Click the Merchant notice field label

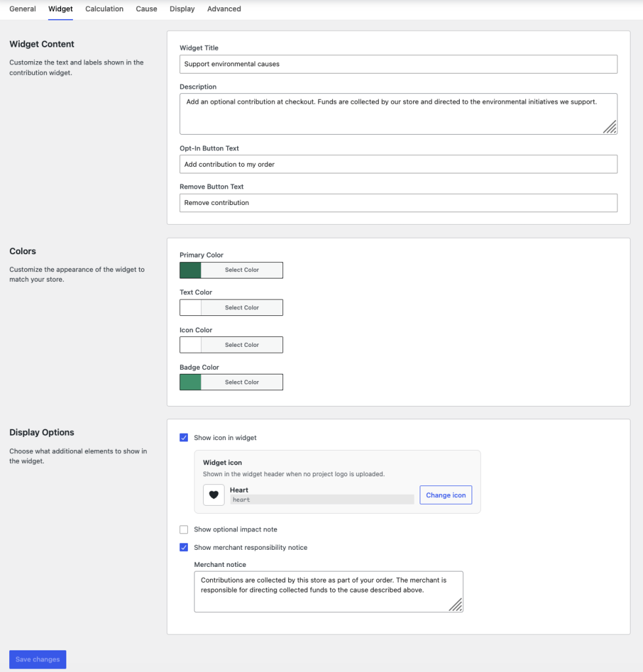[220, 564]
